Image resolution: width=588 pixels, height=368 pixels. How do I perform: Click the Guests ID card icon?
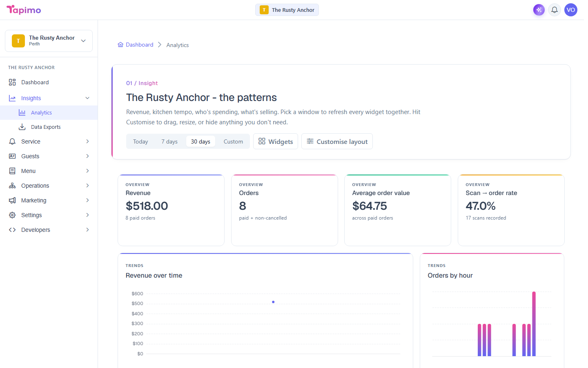point(12,156)
